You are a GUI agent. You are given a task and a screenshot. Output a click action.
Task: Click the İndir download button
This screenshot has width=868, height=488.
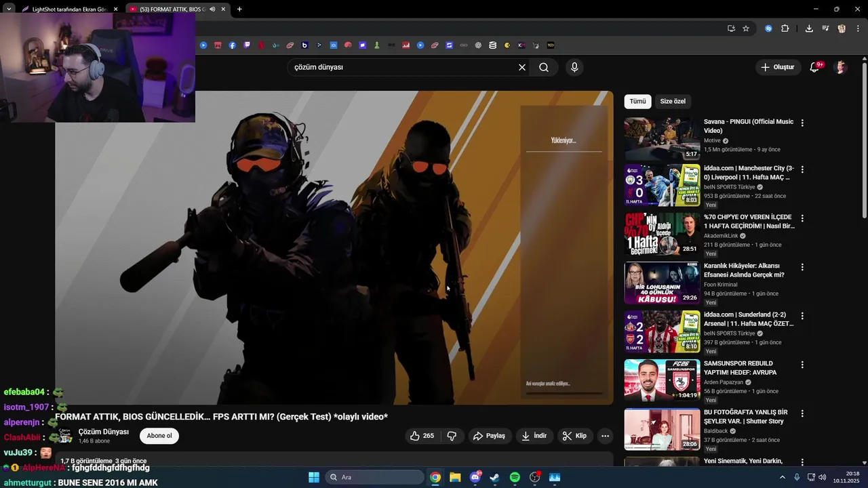click(534, 436)
